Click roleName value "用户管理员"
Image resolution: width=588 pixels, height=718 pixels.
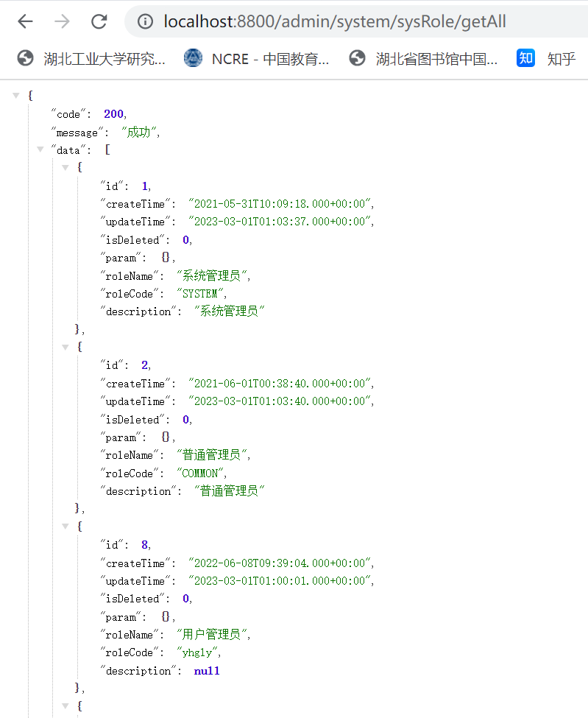click(212, 635)
